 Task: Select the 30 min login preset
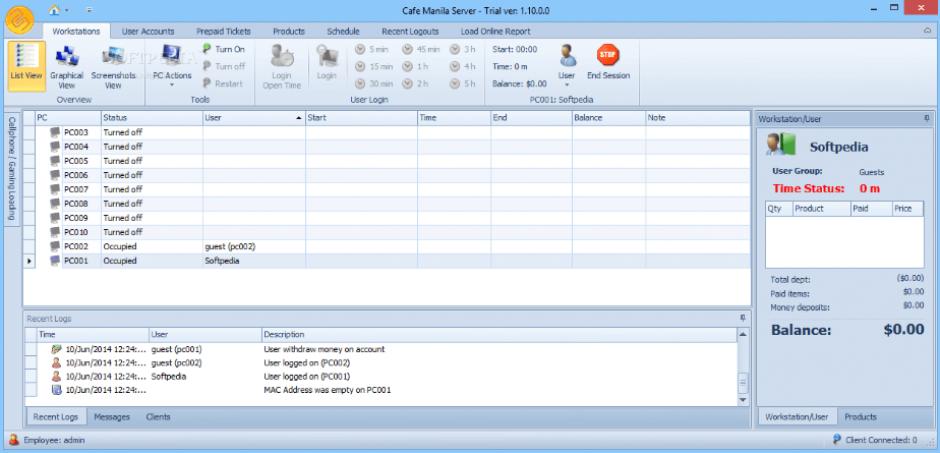(x=374, y=84)
